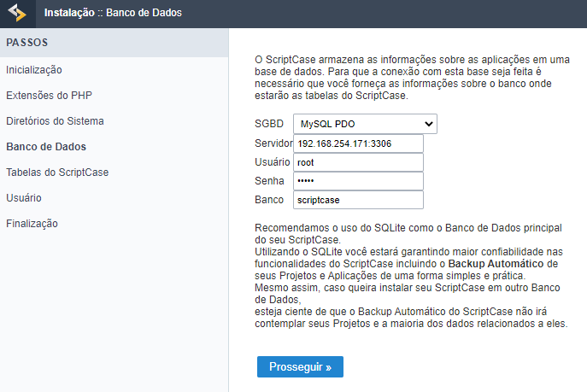Screen dimensions: 587x392
Task: Focus the Servidor input field
Action: click(358, 143)
